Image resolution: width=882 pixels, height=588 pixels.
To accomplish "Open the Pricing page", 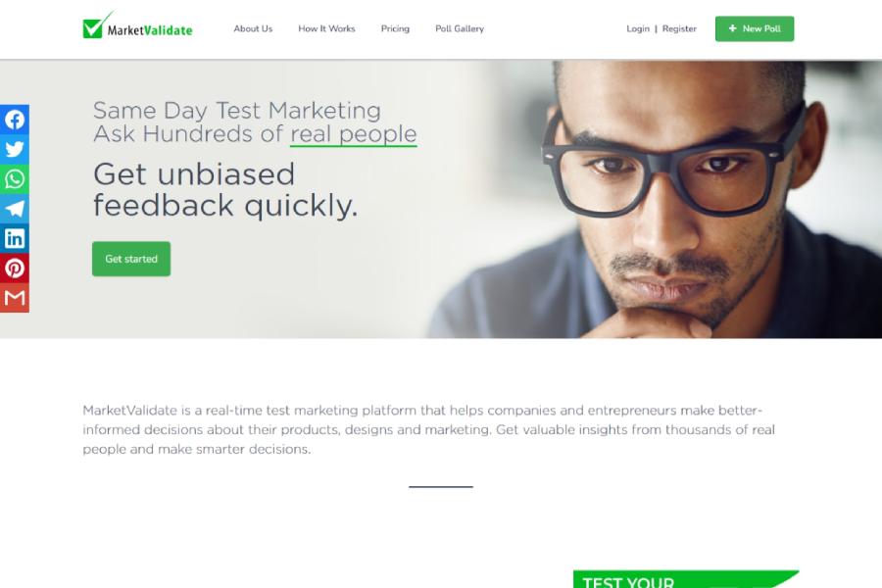I will coord(395,28).
